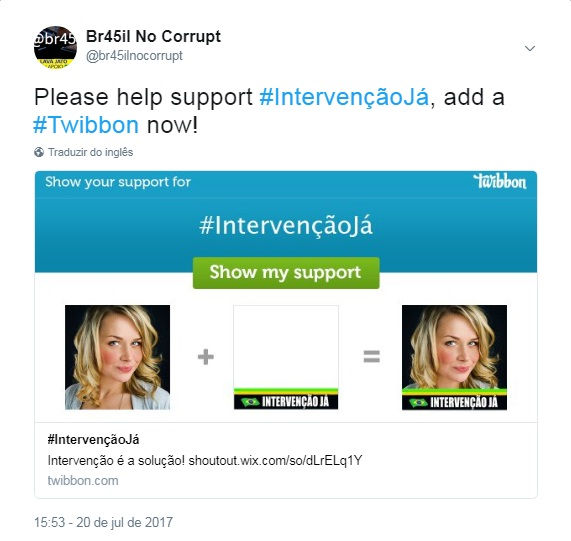571x541 pixels.
Task: Select Traduzir do inglês translate link
Action: click(x=91, y=152)
